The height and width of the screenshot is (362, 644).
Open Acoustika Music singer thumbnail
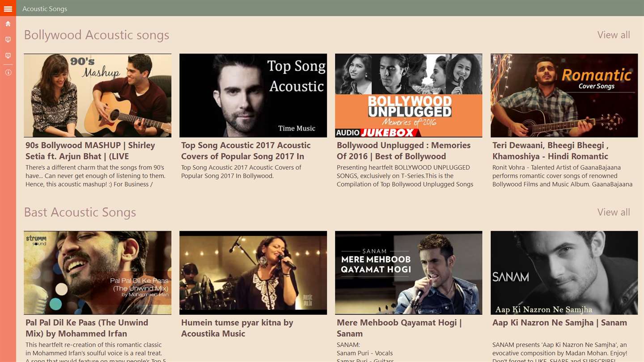point(253,273)
